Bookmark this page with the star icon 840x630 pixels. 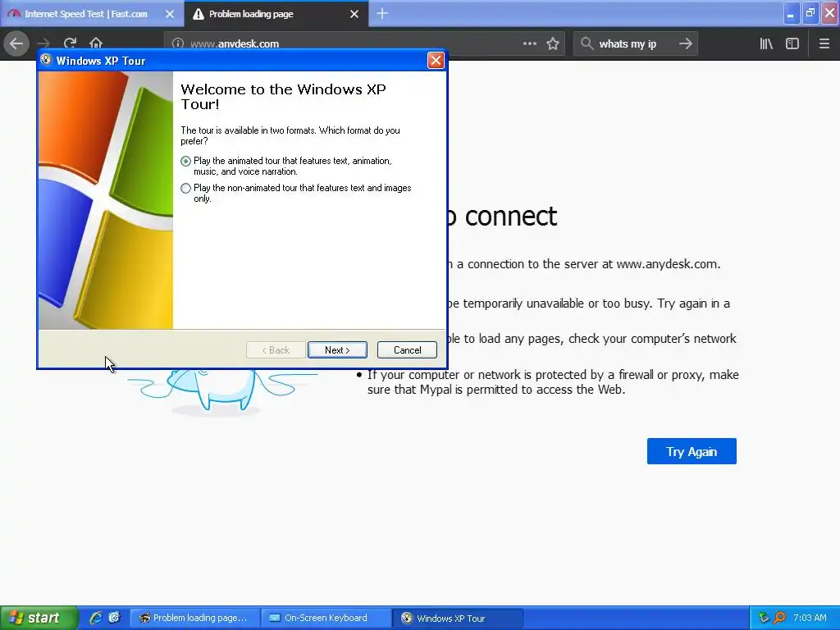(553, 43)
